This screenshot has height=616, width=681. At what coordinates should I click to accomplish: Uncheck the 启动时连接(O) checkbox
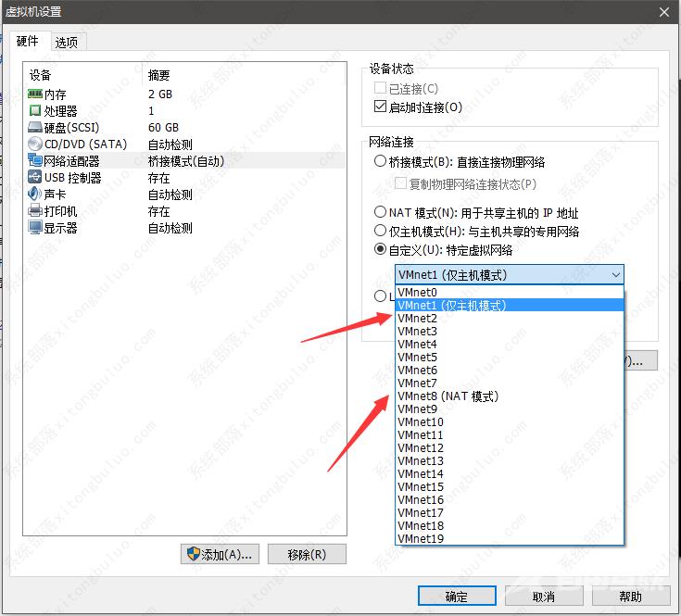point(380,107)
